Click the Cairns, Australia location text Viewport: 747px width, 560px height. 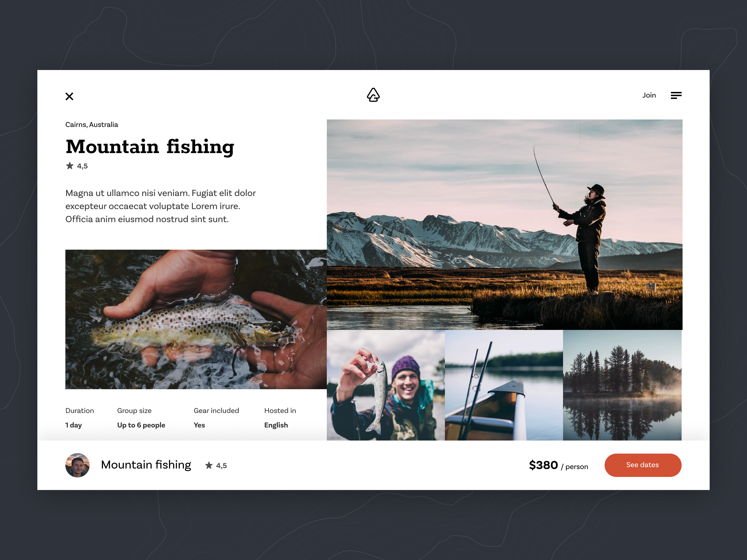pyautogui.click(x=92, y=125)
